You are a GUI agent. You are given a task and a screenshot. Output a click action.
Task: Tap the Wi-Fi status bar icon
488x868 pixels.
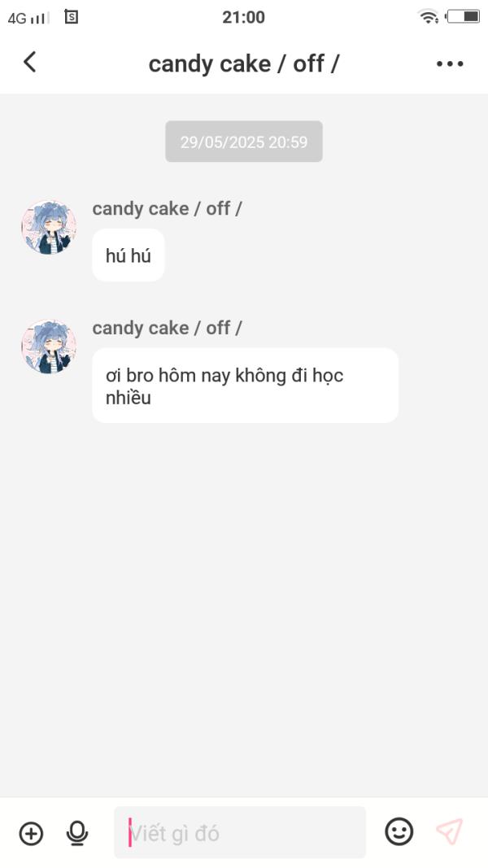click(427, 17)
